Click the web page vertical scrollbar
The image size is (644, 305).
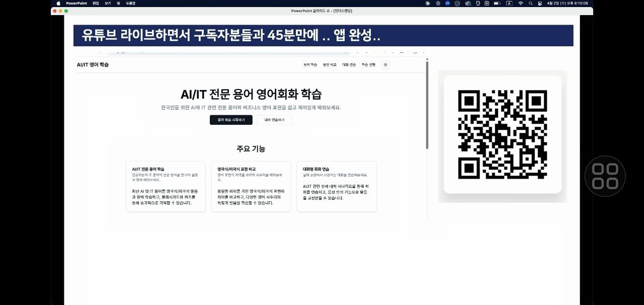click(x=427, y=105)
